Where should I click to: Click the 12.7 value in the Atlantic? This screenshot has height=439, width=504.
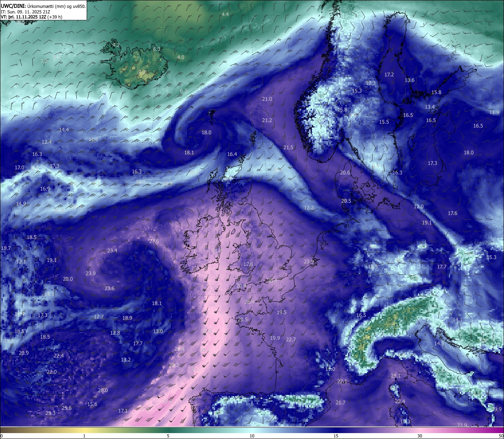pos(99,317)
